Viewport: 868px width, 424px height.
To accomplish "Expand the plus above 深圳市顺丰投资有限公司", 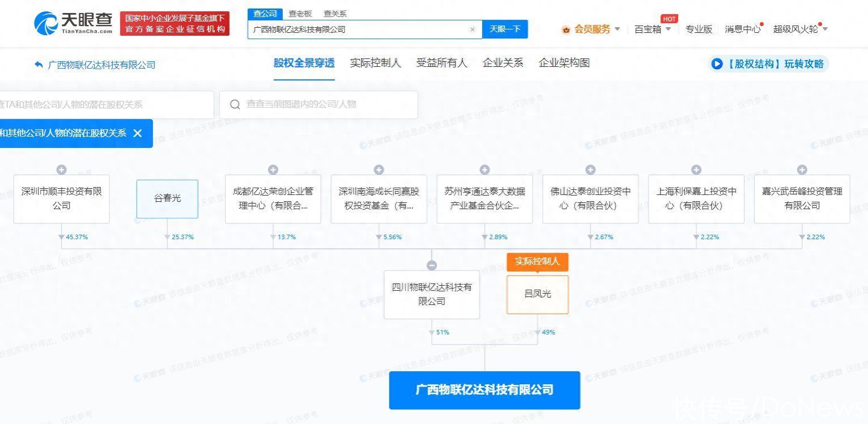I will (x=61, y=169).
